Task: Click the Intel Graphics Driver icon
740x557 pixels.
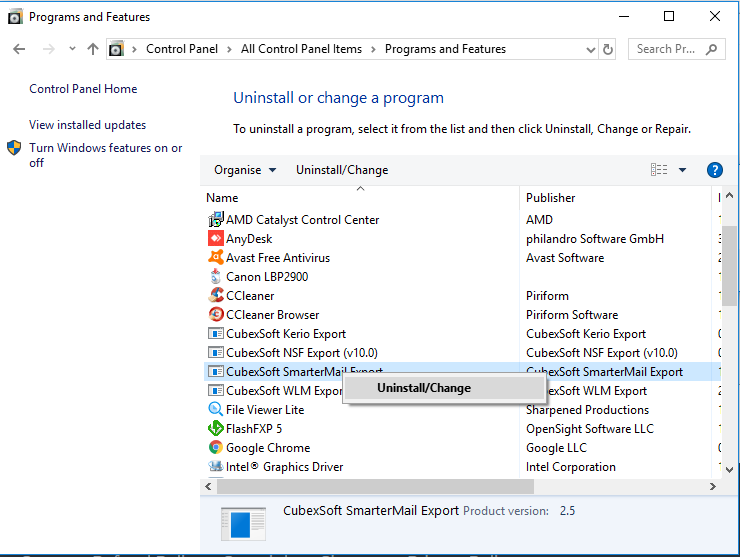Action: (216, 466)
